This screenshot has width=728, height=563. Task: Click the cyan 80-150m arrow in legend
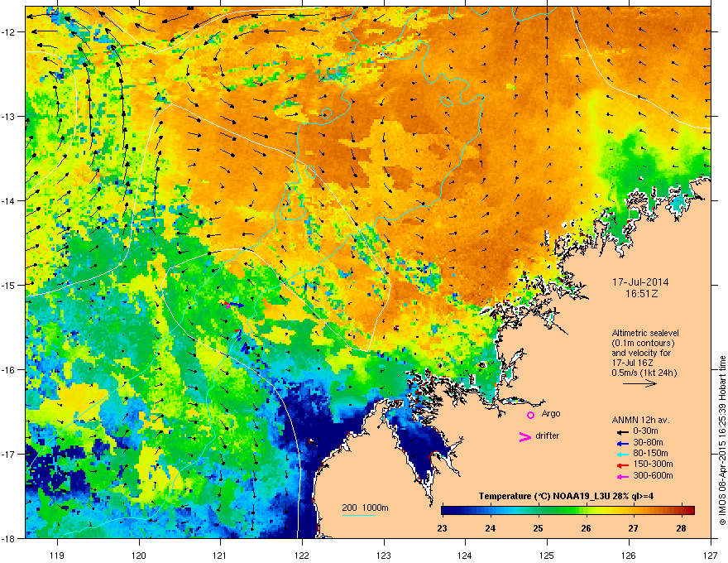622,454
